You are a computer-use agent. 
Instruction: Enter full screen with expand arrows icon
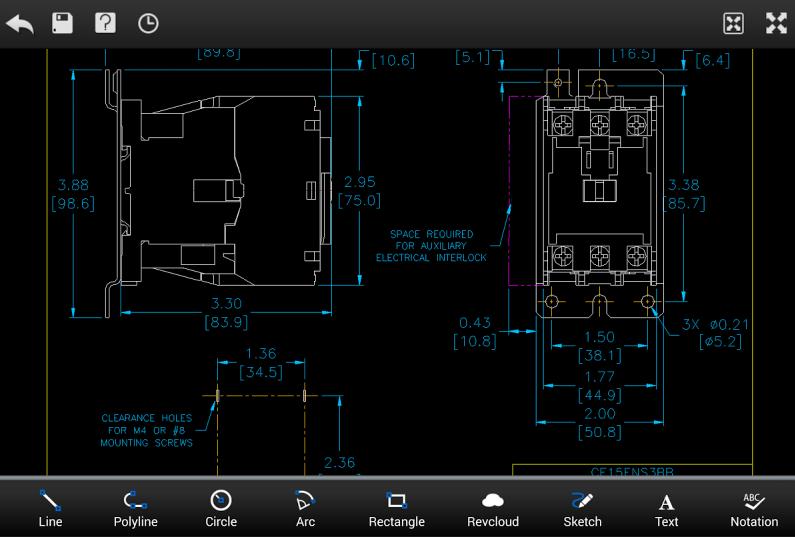click(776, 23)
